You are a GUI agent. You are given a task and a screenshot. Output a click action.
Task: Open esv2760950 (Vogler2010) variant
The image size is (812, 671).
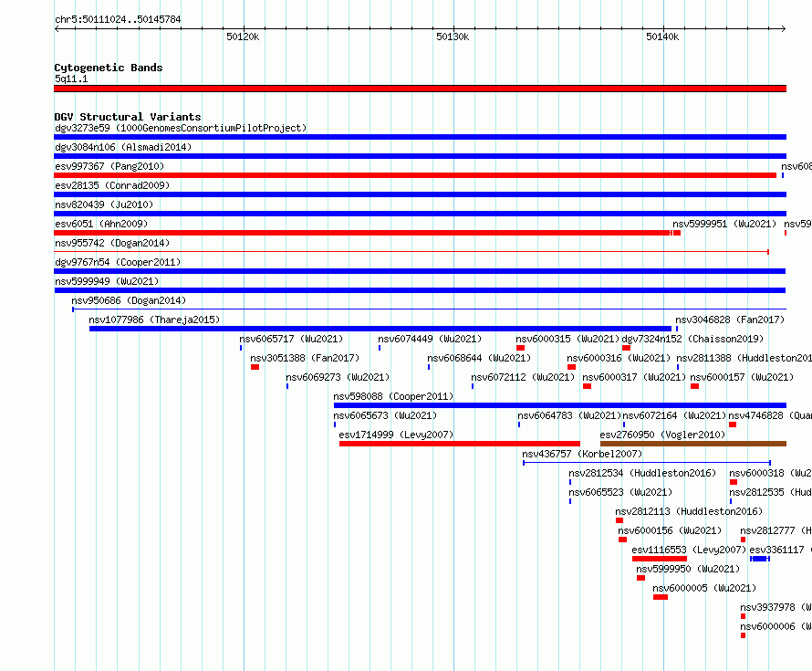coord(663,435)
